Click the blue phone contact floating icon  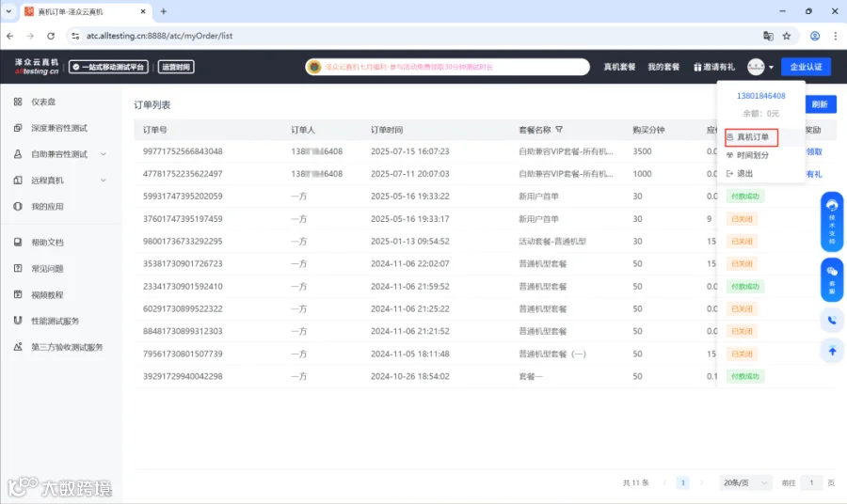832,320
